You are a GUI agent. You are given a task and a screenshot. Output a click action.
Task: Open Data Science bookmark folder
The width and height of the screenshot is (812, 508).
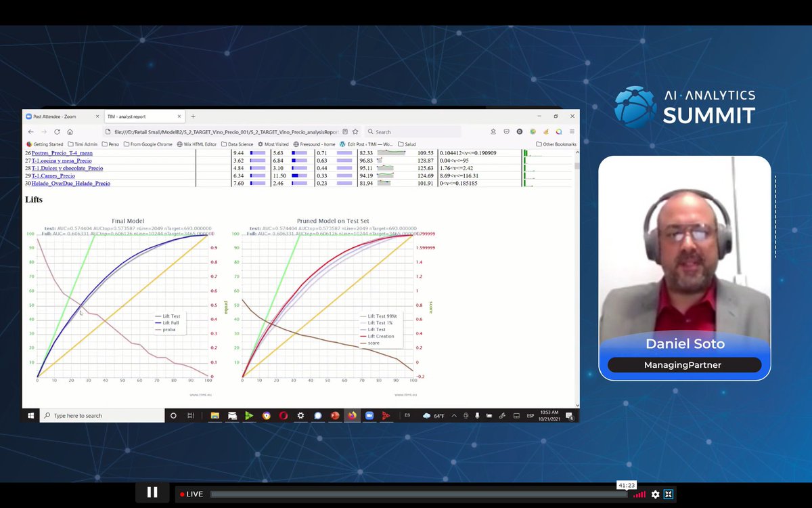point(237,144)
